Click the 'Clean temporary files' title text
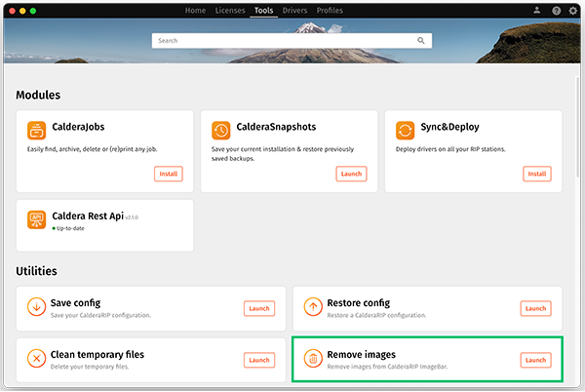Image resolution: width=585 pixels, height=392 pixels. (x=97, y=354)
